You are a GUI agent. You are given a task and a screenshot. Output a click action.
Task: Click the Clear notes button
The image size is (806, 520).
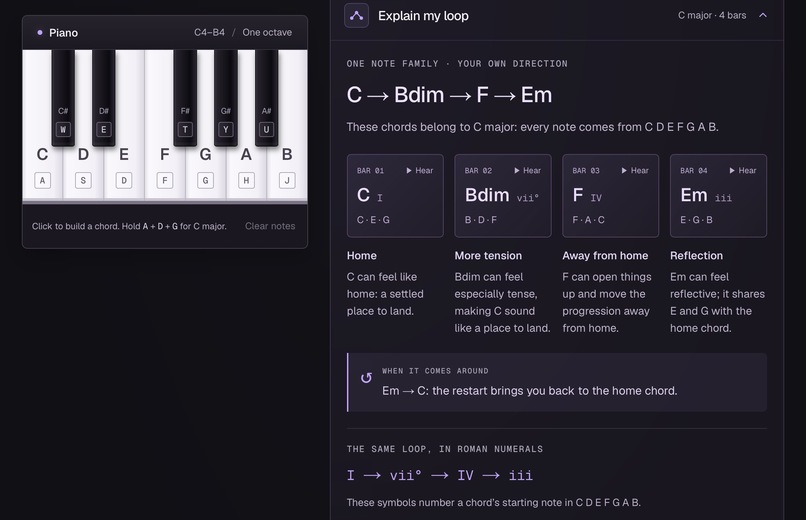pos(270,226)
